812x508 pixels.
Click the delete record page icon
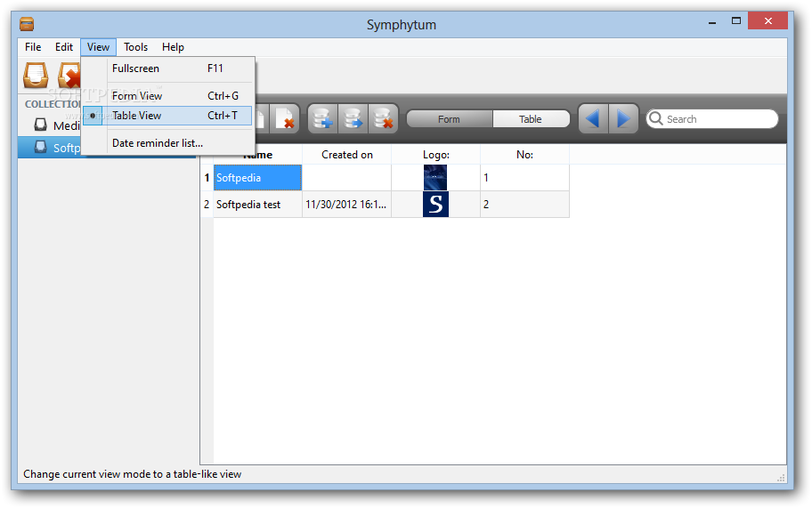pyautogui.click(x=284, y=119)
